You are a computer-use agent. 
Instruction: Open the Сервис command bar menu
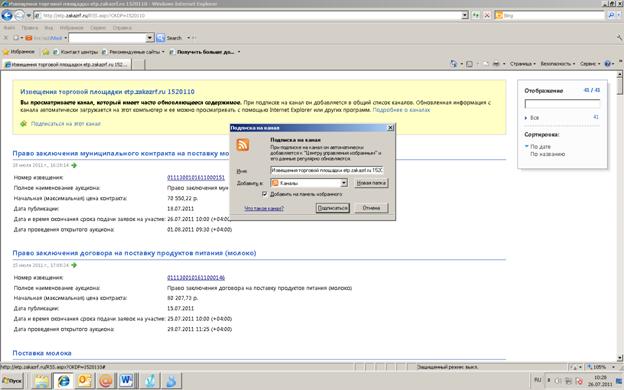point(589,64)
